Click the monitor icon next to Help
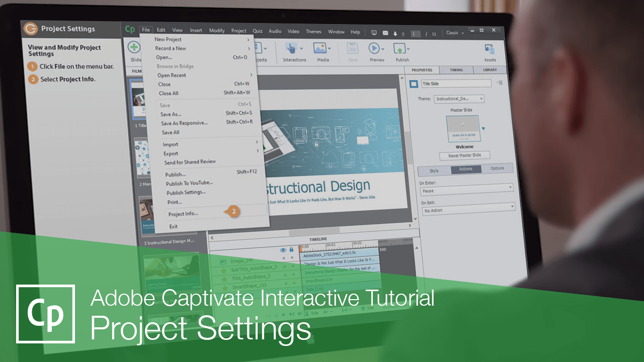The image size is (644, 362). click(x=374, y=33)
